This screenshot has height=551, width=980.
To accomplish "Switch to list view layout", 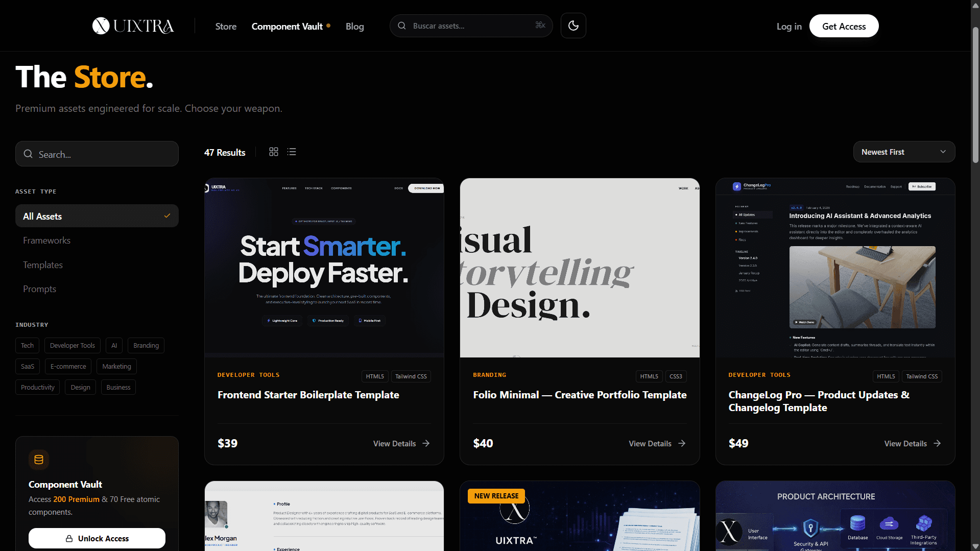I will pos(292,152).
